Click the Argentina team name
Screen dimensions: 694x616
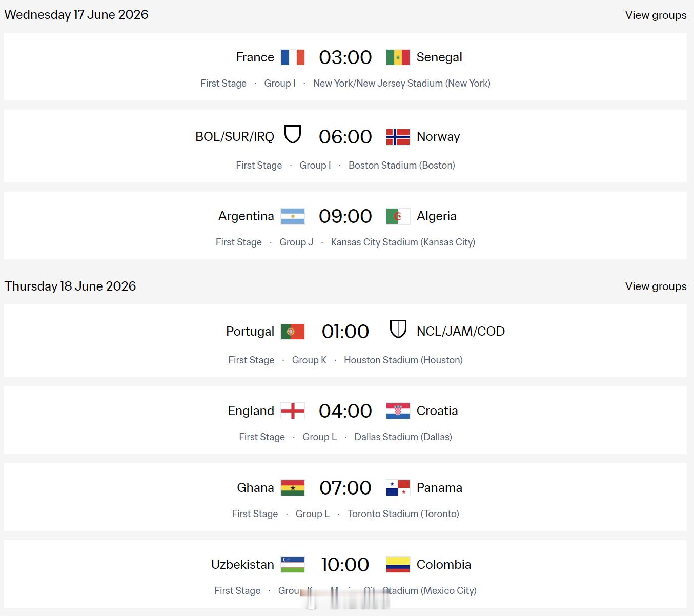point(246,216)
